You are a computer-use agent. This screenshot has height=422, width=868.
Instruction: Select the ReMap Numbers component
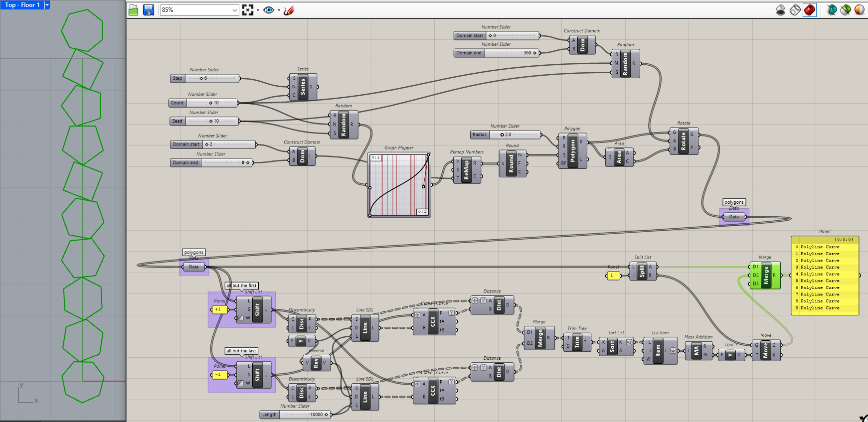(x=467, y=170)
